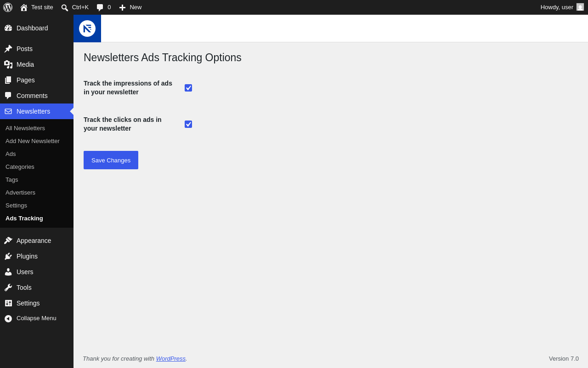Click the Newsletters envelope icon

point(8,111)
